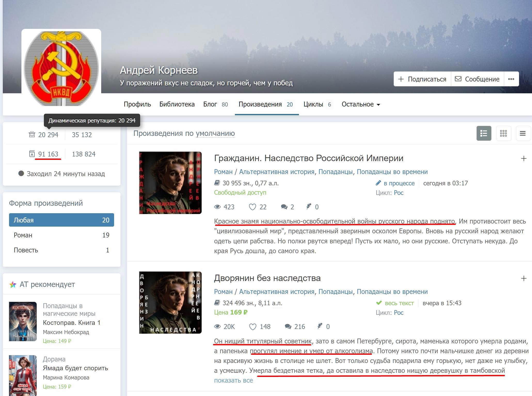Expand the Остальное dropdown menu
This screenshot has width=532, height=396.
coord(361,104)
